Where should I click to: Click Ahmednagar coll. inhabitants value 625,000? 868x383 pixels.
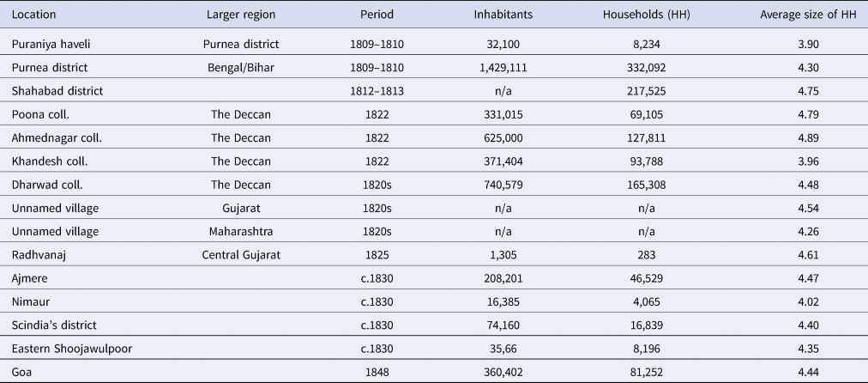[x=503, y=138]
